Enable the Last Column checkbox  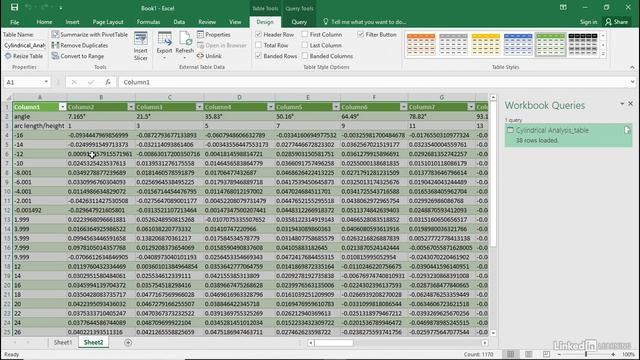[305, 45]
